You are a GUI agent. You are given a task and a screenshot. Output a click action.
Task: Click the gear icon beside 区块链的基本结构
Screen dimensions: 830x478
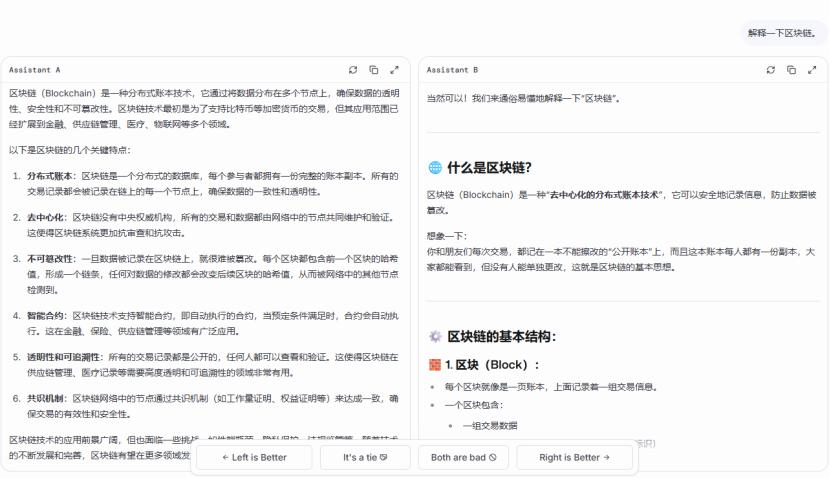tap(434, 336)
